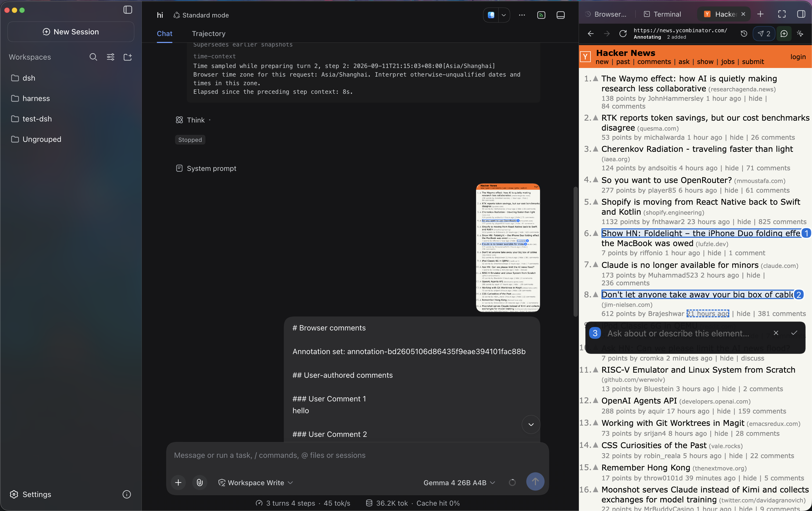
Task: Open the Hacker News 'jobs' link
Action: tap(727, 62)
